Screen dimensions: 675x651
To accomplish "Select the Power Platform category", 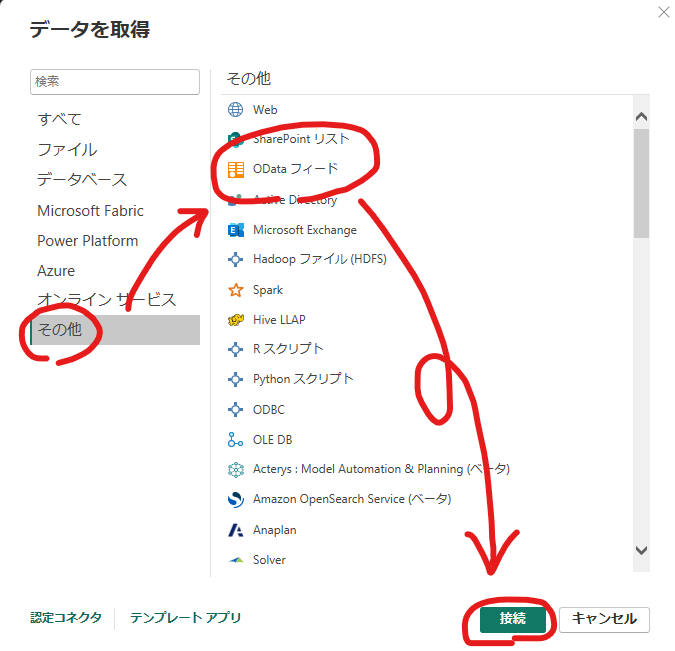I will 87,241.
